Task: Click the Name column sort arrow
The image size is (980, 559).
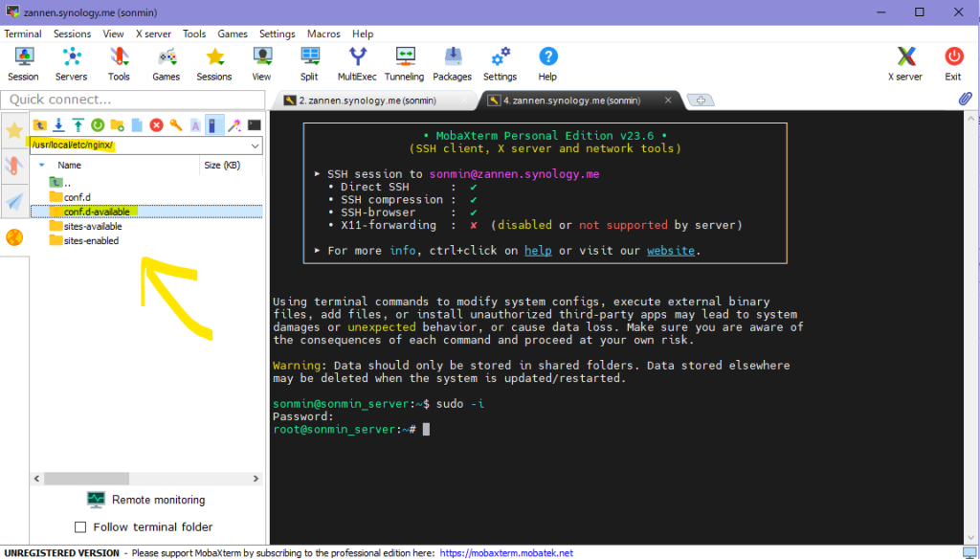Action: click(41, 166)
